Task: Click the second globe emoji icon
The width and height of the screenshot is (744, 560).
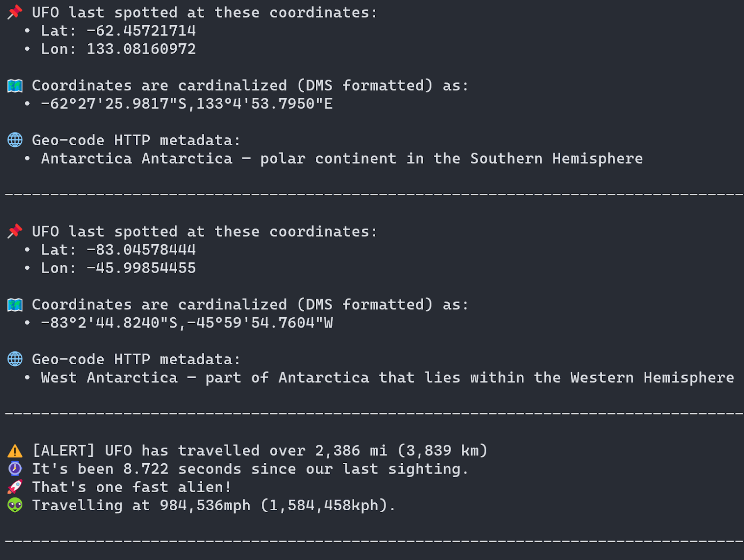Action: [x=15, y=359]
